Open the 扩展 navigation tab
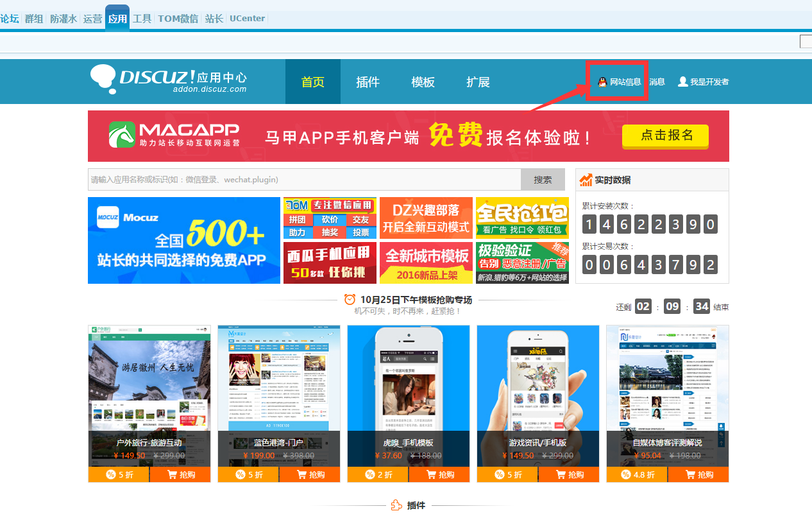 point(478,82)
